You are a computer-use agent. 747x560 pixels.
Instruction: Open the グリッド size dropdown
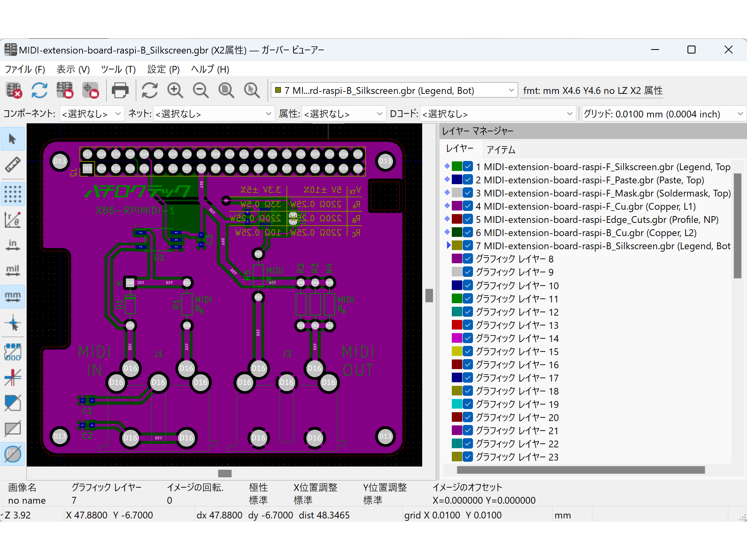(664, 114)
